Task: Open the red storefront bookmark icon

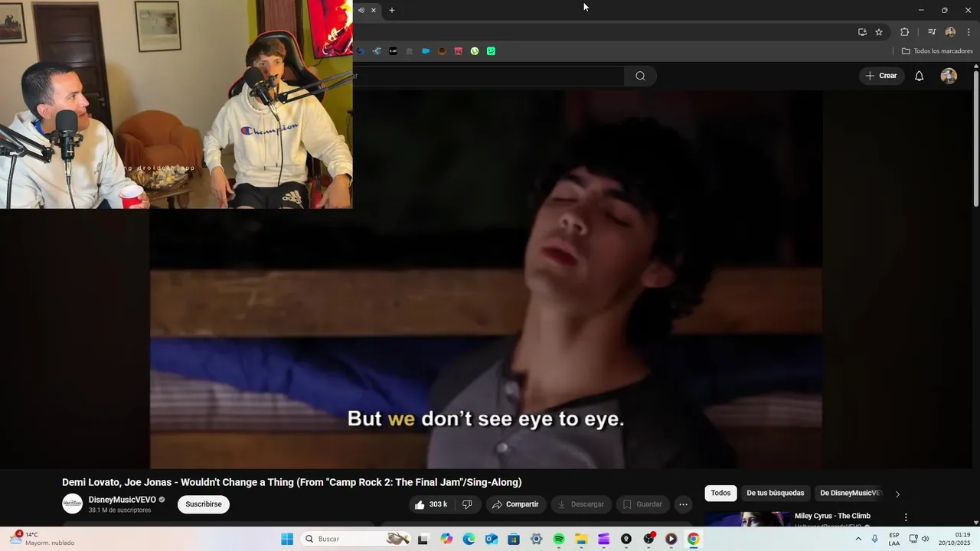Action: [x=458, y=51]
